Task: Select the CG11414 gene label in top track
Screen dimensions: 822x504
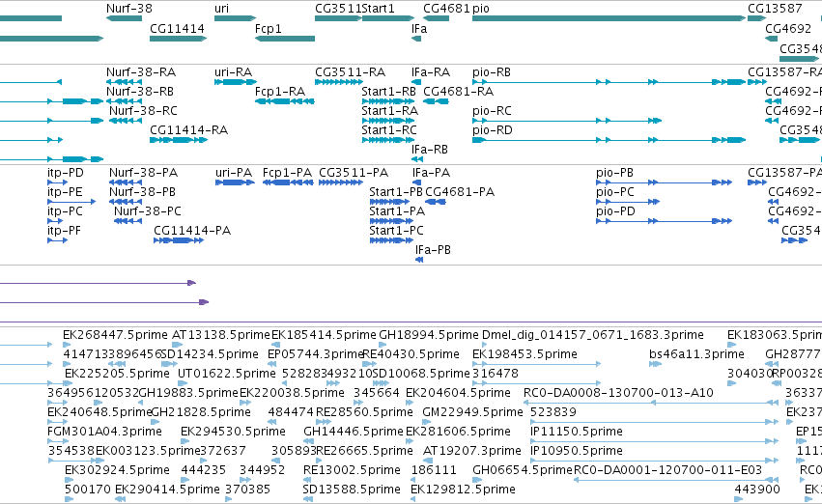Action: [x=177, y=28]
